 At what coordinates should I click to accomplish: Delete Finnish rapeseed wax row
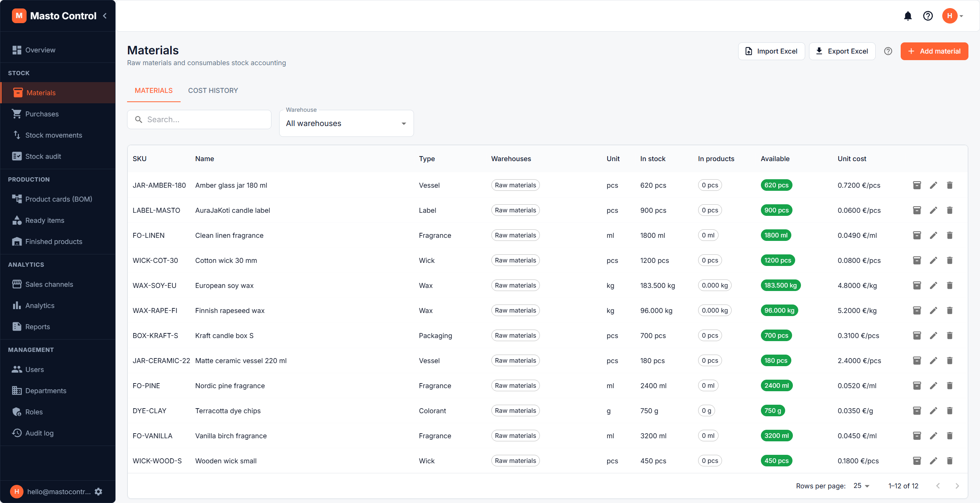[950, 311]
